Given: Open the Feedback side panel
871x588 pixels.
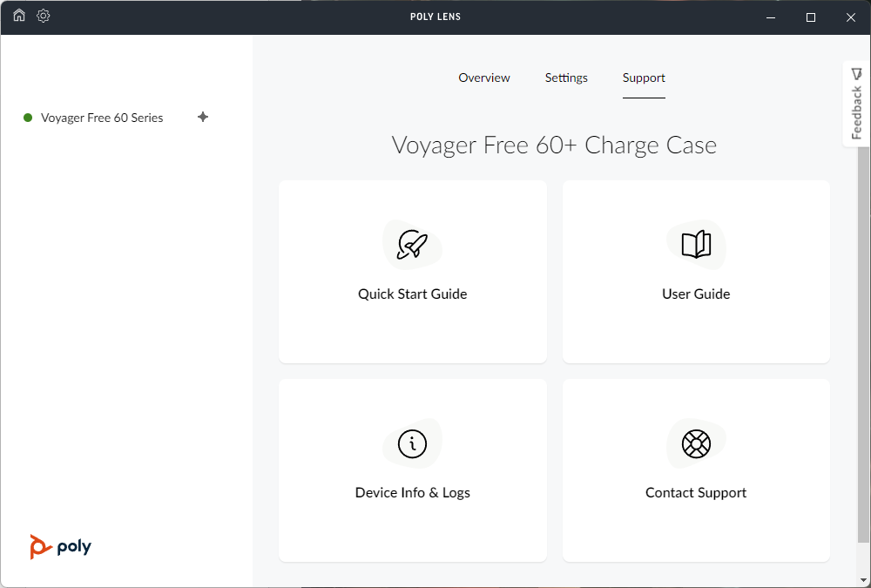Looking at the screenshot, I should [x=856, y=104].
